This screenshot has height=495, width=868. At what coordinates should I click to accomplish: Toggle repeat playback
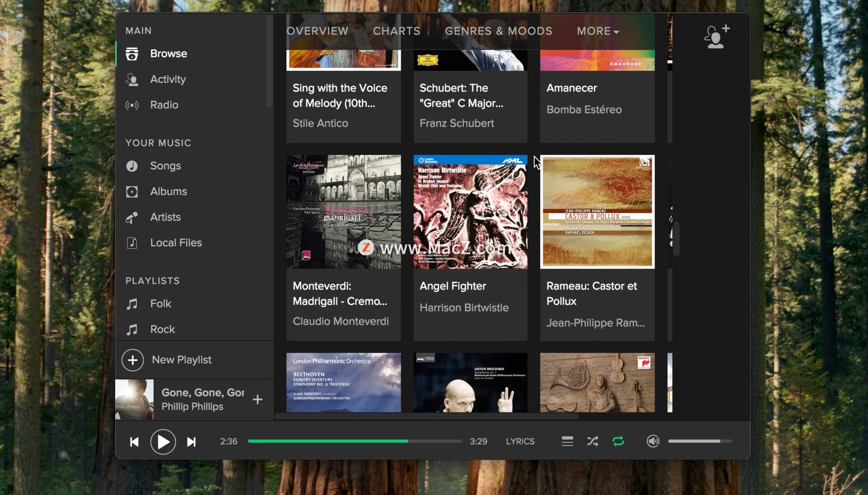click(x=618, y=441)
